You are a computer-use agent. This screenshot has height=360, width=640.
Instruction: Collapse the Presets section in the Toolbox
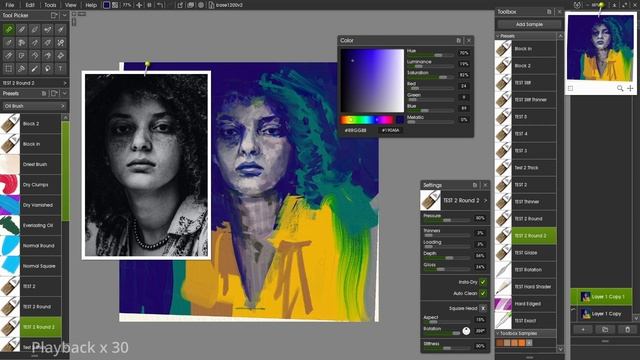(x=498, y=36)
